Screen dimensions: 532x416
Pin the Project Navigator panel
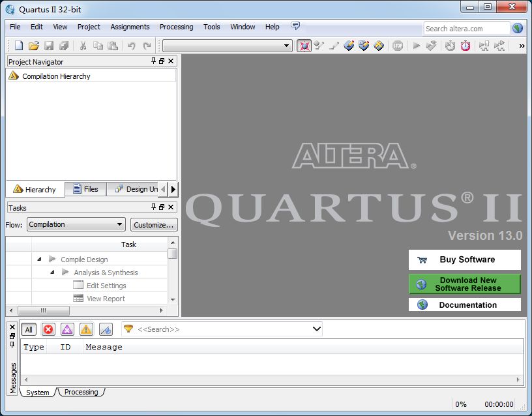coord(153,61)
